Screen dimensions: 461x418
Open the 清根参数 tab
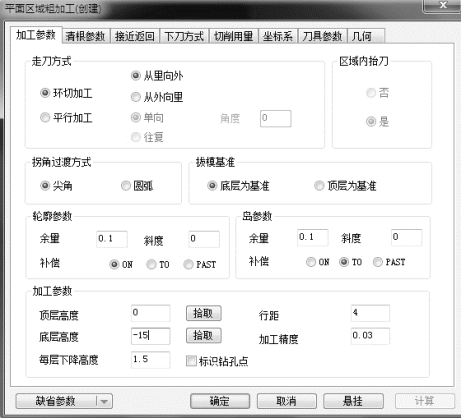[86, 36]
